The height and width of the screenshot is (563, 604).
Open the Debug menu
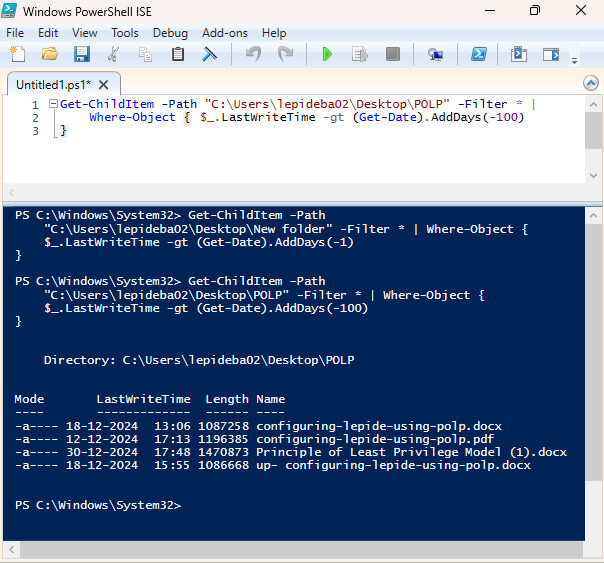(169, 33)
